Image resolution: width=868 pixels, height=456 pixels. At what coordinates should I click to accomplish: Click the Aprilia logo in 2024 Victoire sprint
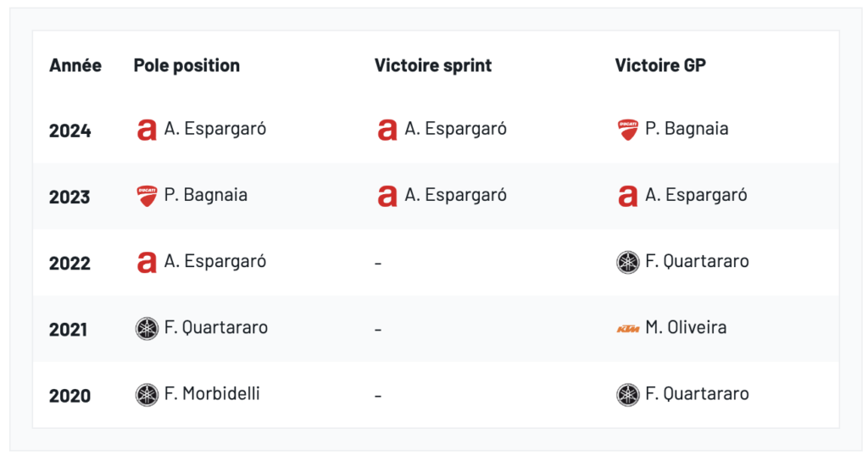(x=387, y=130)
